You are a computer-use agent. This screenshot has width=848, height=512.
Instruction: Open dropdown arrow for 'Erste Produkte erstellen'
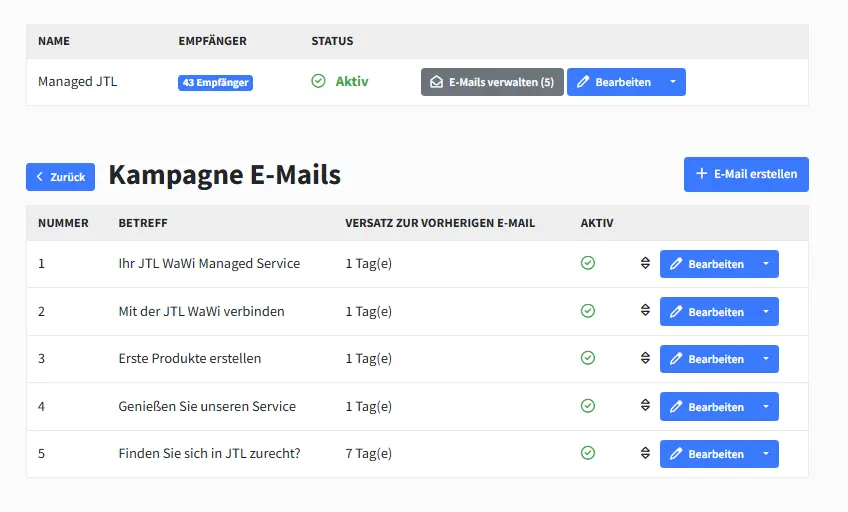pos(766,359)
